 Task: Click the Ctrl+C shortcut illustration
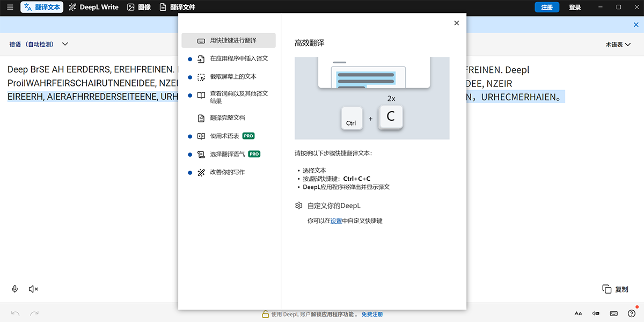(372, 98)
